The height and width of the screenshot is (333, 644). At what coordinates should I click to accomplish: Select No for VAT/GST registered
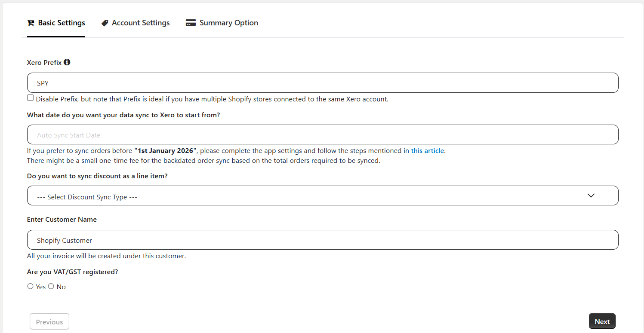pos(51,286)
